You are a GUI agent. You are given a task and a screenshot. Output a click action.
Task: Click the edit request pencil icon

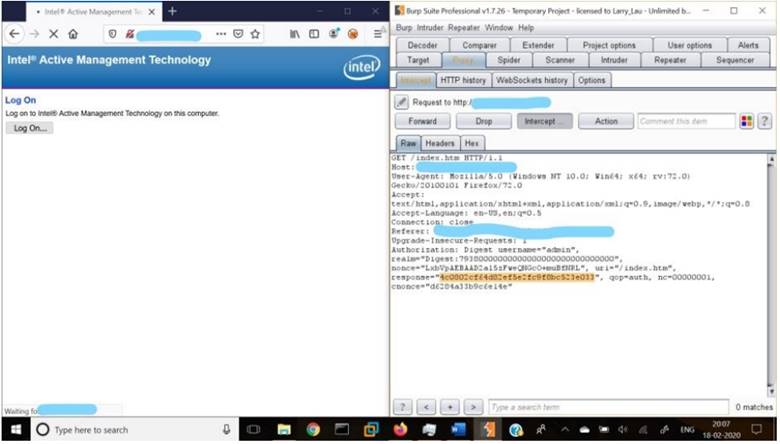tap(401, 102)
